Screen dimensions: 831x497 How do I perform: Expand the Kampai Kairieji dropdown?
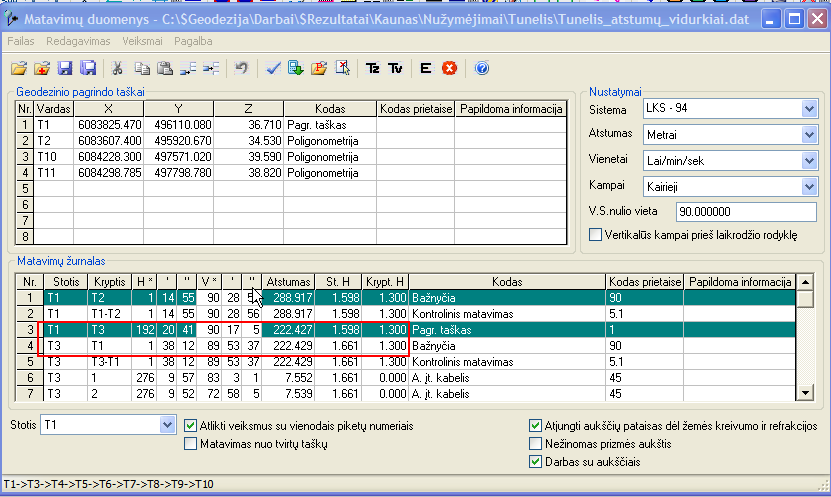(x=809, y=187)
